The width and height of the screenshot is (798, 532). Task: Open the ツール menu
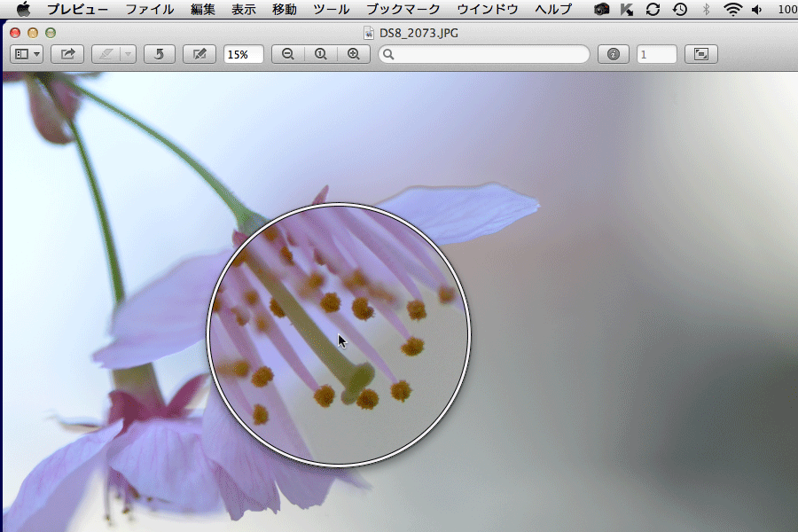pos(331,10)
